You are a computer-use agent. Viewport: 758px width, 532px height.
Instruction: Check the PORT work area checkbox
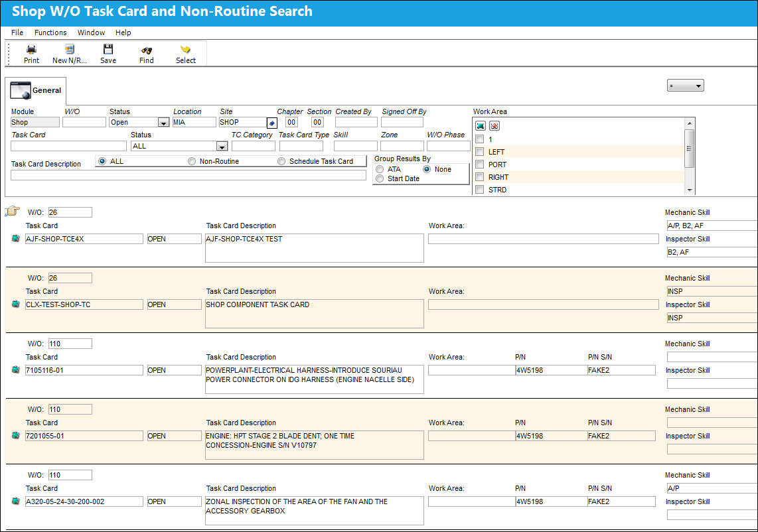[480, 165]
